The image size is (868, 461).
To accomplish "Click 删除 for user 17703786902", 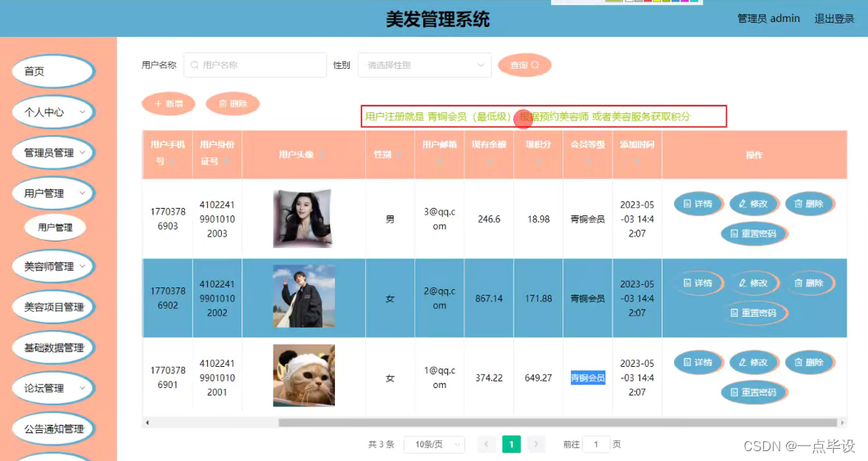I will click(809, 282).
